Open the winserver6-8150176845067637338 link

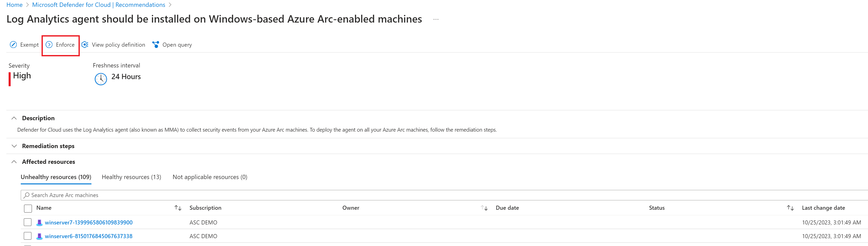point(89,236)
